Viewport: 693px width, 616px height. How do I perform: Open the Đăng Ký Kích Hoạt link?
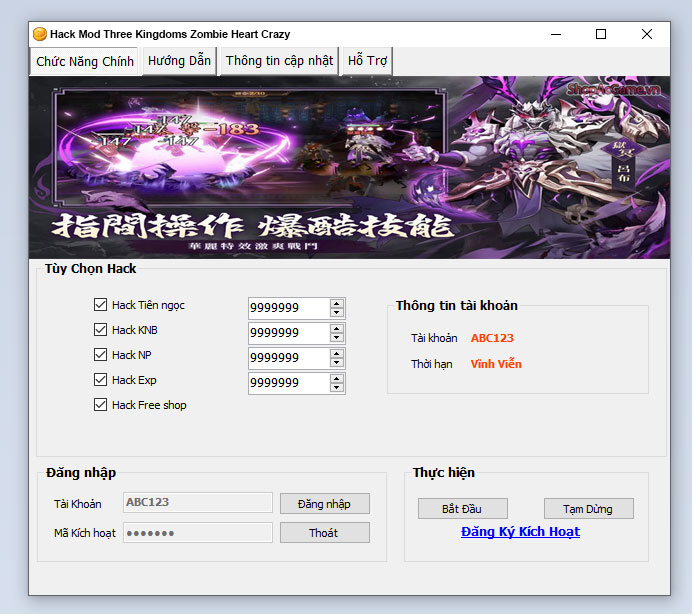pyautogui.click(x=520, y=532)
